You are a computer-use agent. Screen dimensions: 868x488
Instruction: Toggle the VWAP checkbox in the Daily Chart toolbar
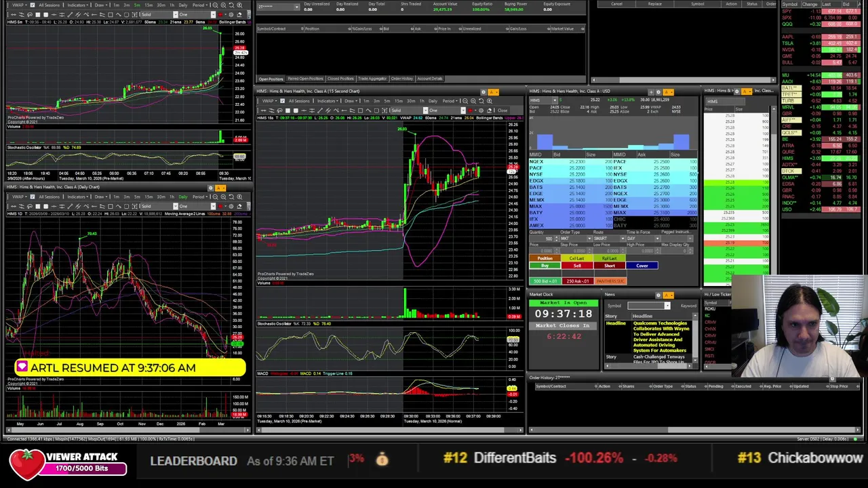point(33,197)
